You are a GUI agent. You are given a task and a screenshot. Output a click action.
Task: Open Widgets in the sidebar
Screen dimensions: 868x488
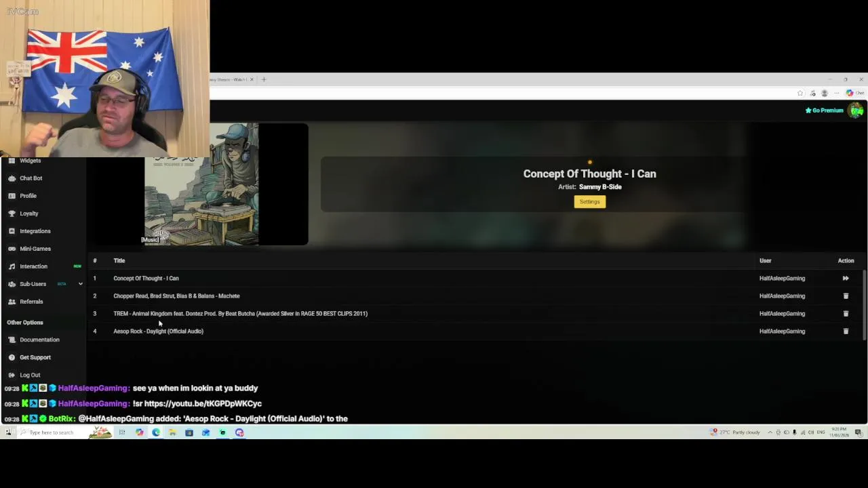(x=30, y=161)
